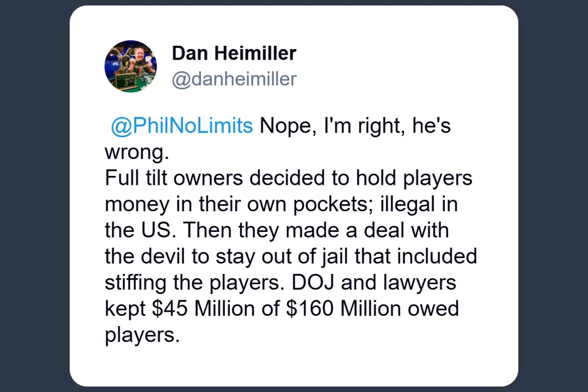This screenshot has height=392, width=588.
Task: Click "decided to hold players" in the tweet
Action: pyautogui.click(x=361, y=178)
